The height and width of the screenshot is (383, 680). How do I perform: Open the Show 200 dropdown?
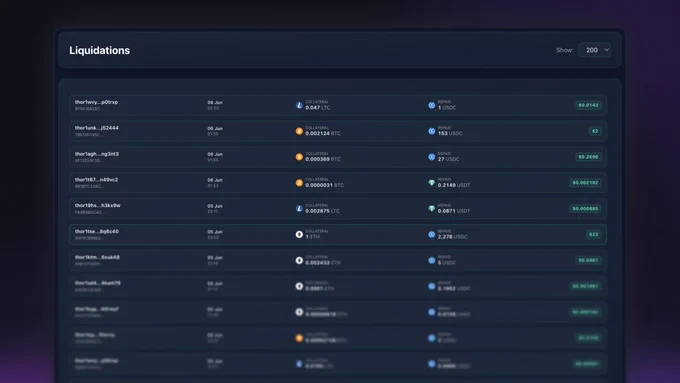(595, 50)
